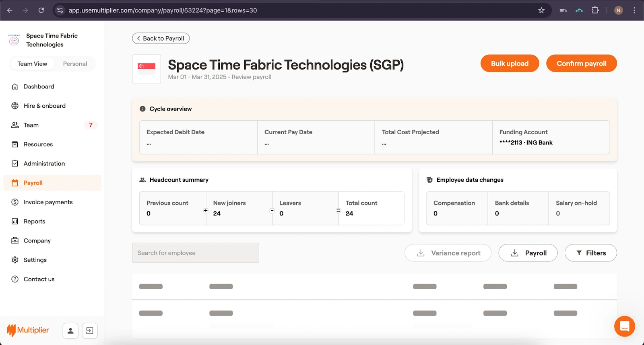Click the Bulk upload button

(x=510, y=64)
